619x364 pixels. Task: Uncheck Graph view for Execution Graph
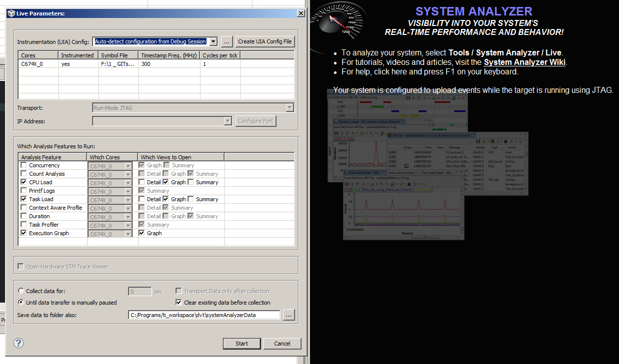pos(142,233)
